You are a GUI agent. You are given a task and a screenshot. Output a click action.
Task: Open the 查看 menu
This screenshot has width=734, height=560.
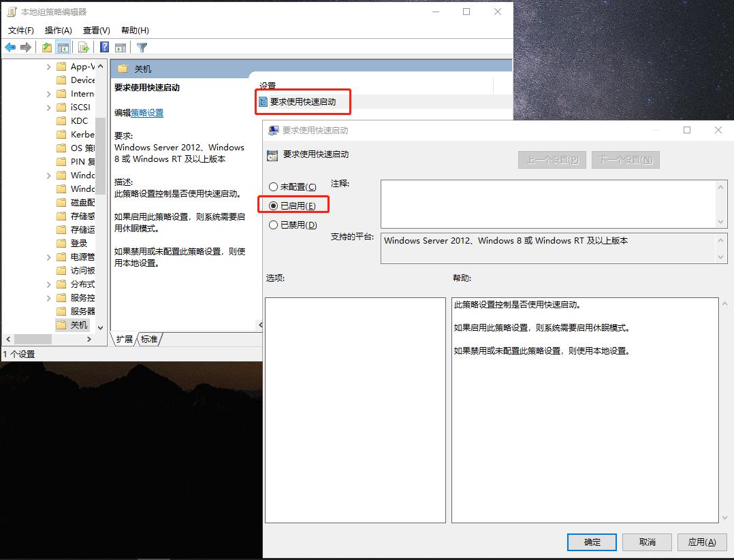[x=95, y=31]
